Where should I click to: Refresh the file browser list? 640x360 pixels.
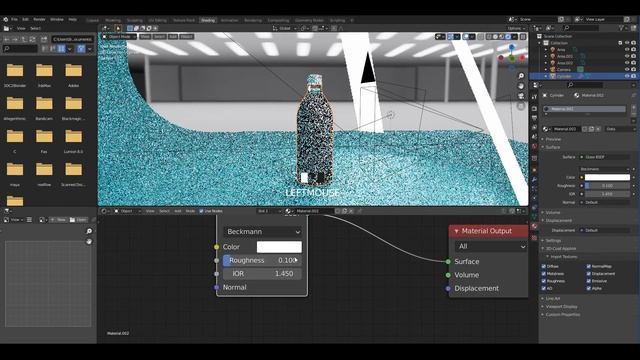click(x=32, y=39)
